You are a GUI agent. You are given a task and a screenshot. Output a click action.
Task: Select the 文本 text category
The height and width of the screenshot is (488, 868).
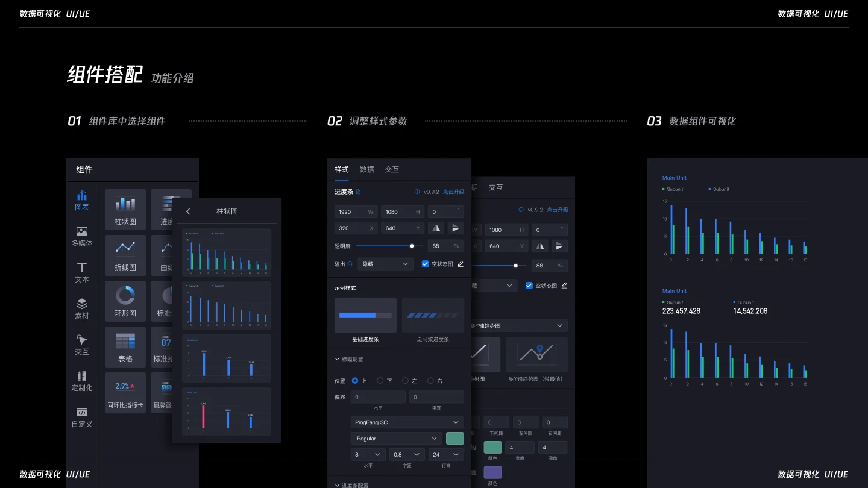(x=82, y=273)
